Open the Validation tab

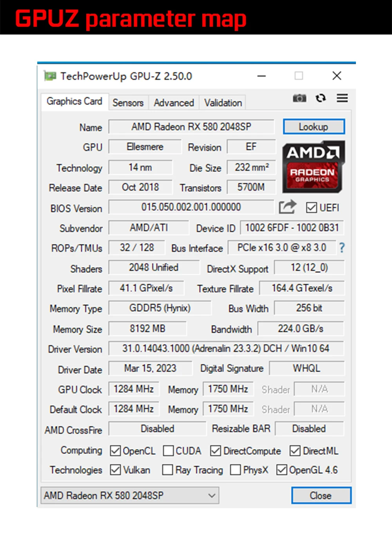[x=223, y=103]
